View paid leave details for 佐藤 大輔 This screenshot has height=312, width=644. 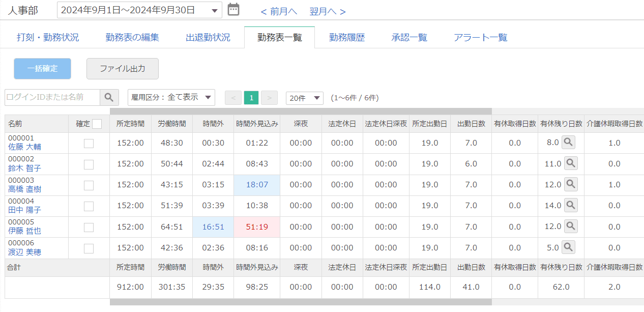569,143
